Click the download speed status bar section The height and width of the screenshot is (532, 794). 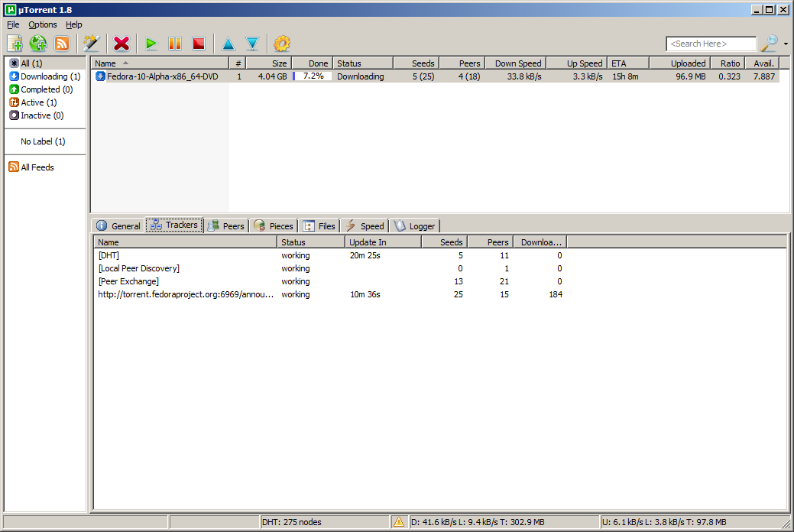pos(504,522)
